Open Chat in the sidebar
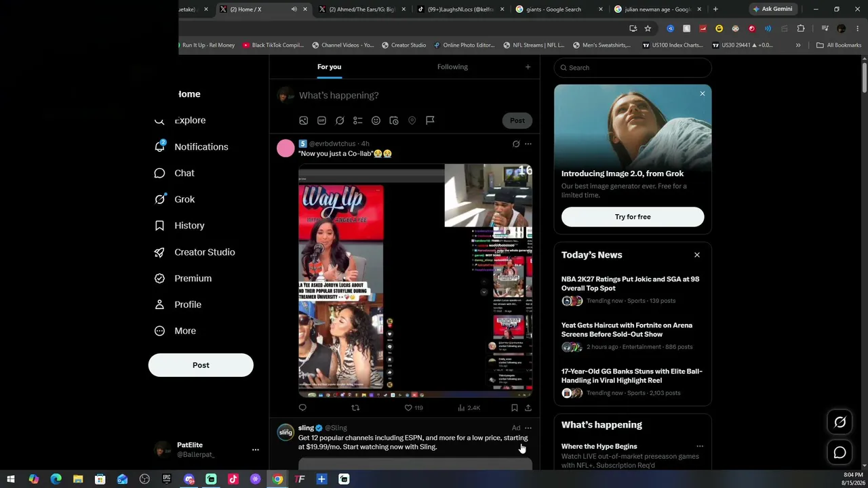The width and height of the screenshot is (868, 488). 175,173
